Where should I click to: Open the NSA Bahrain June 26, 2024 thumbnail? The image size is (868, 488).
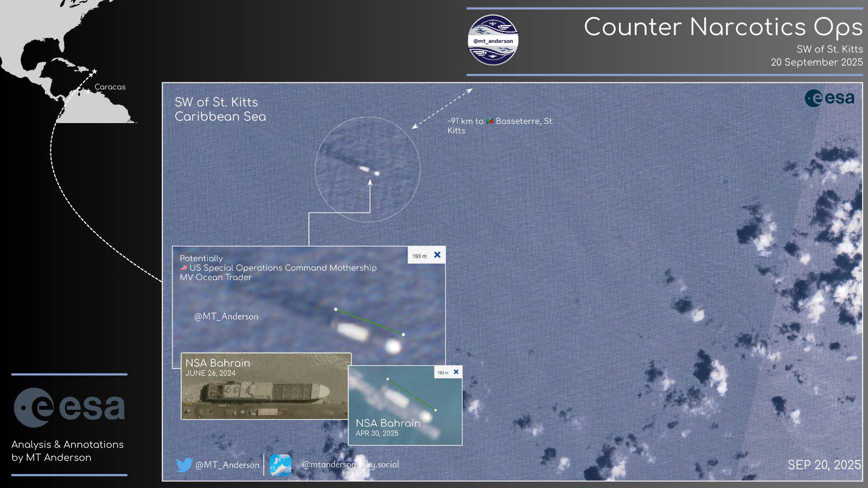(266, 386)
